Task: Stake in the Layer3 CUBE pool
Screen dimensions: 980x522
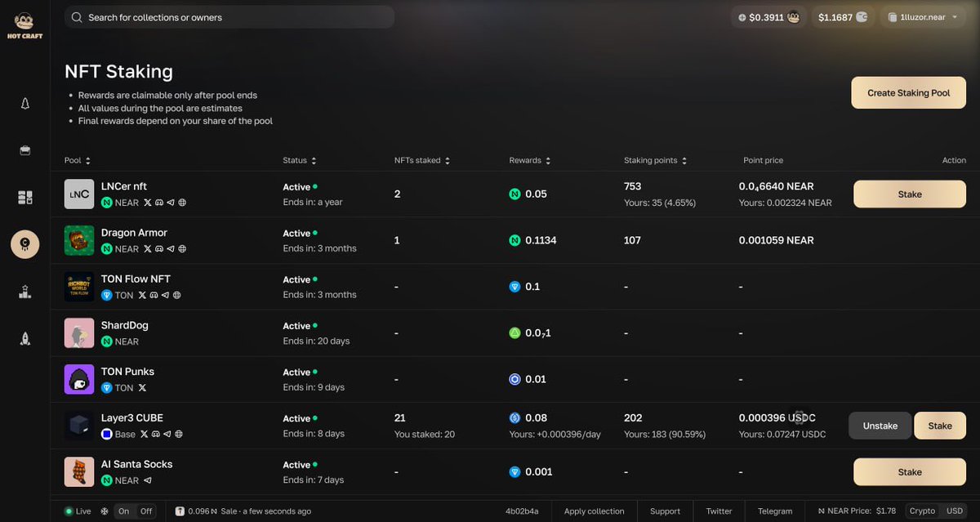Action: [940, 426]
